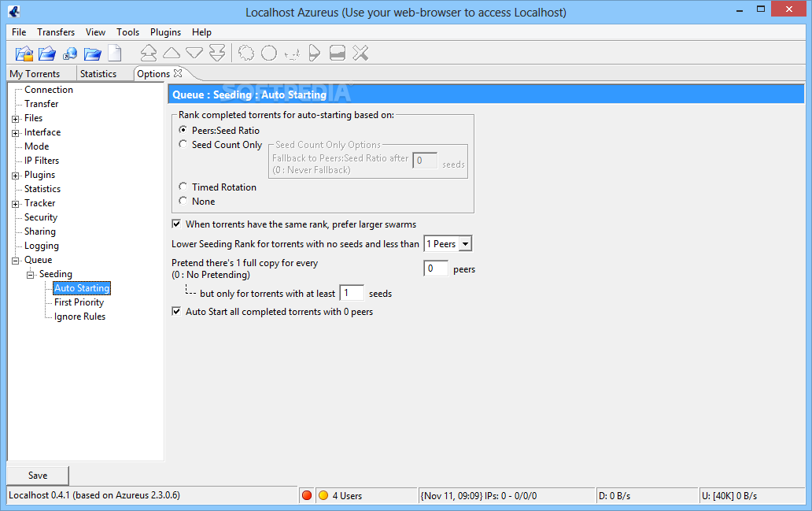Collapse the Queue tree node
Screen dimensions: 812x511
pos(16,261)
